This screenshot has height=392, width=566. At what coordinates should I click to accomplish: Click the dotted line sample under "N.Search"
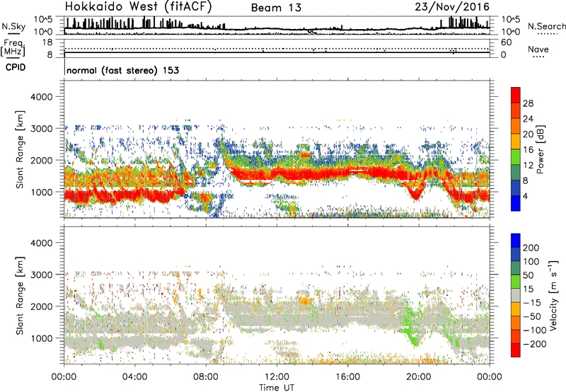tap(548, 34)
